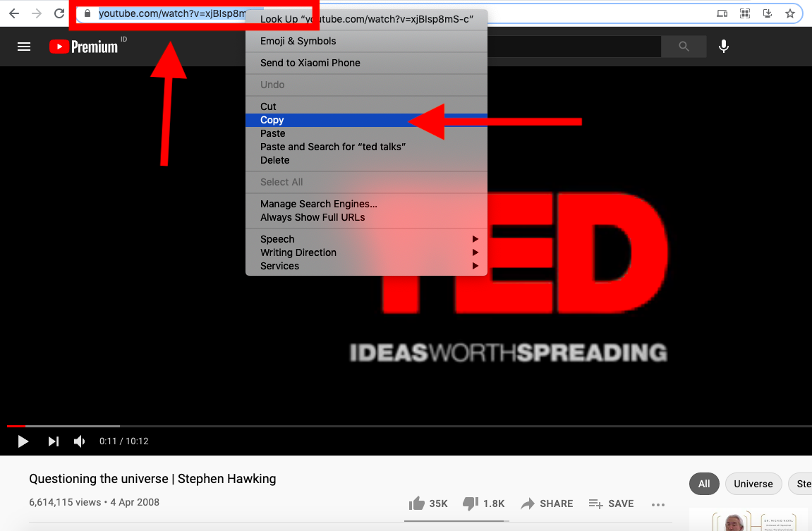
Task: Click the 0:11 / 10:12 time display
Action: (x=123, y=441)
